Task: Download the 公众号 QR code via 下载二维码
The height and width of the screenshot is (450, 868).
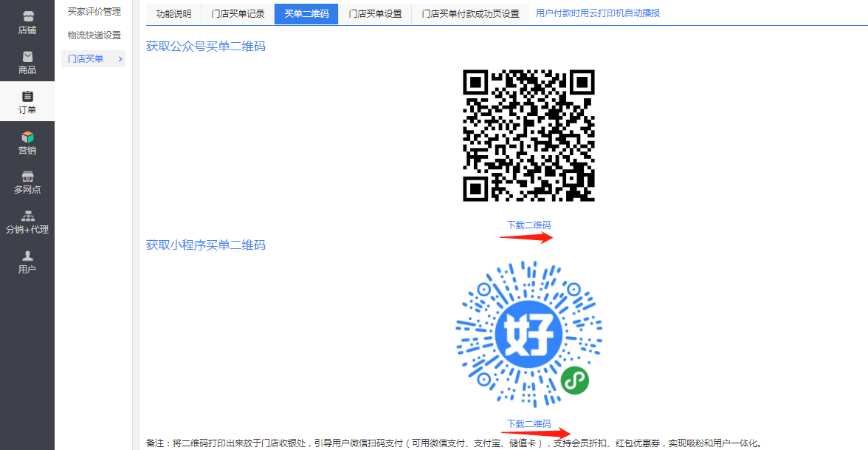Action: click(528, 225)
